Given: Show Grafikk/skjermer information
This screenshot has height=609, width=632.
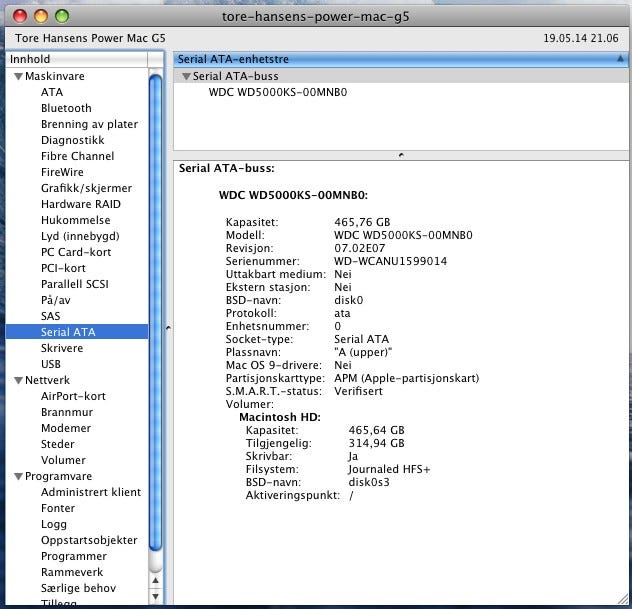Looking at the screenshot, I should (x=86, y=188).
